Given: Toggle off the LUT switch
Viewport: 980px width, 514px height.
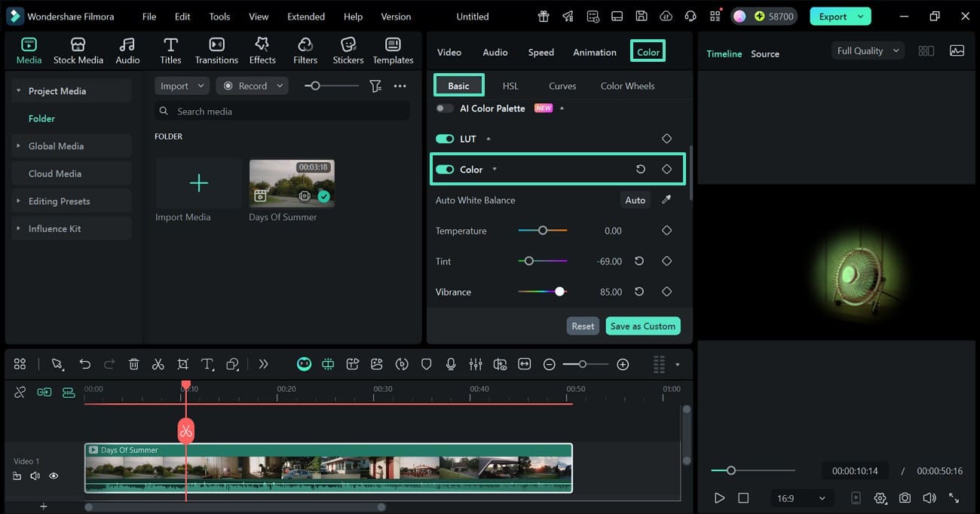Looking at the screenshot, I should pyautogui.click(x=445, y=139).
